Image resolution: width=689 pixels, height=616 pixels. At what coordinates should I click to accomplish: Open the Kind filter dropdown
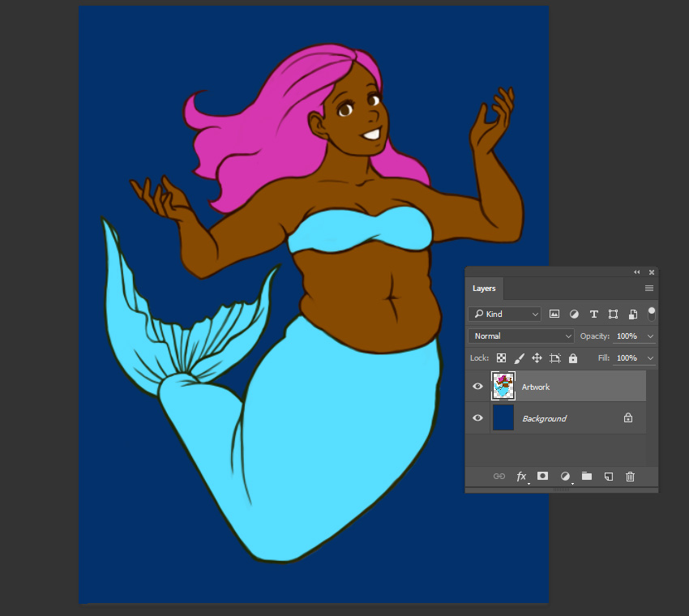[x=504, y=314]
